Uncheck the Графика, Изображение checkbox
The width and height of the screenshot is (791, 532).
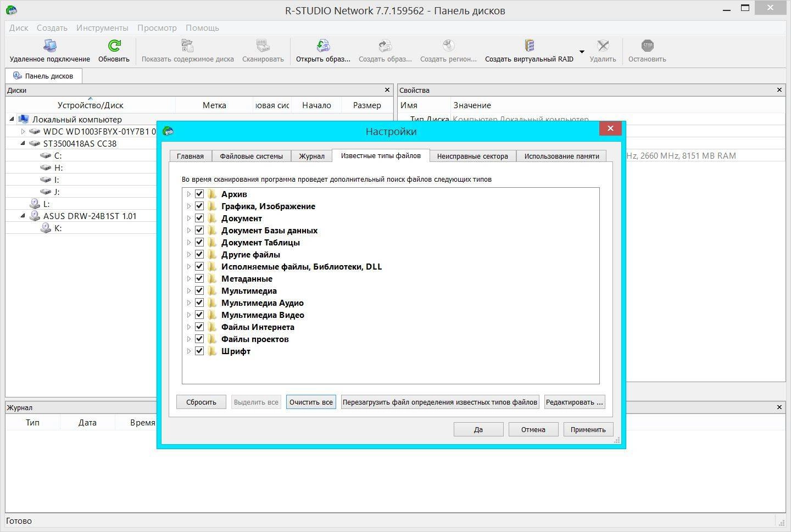199,206
